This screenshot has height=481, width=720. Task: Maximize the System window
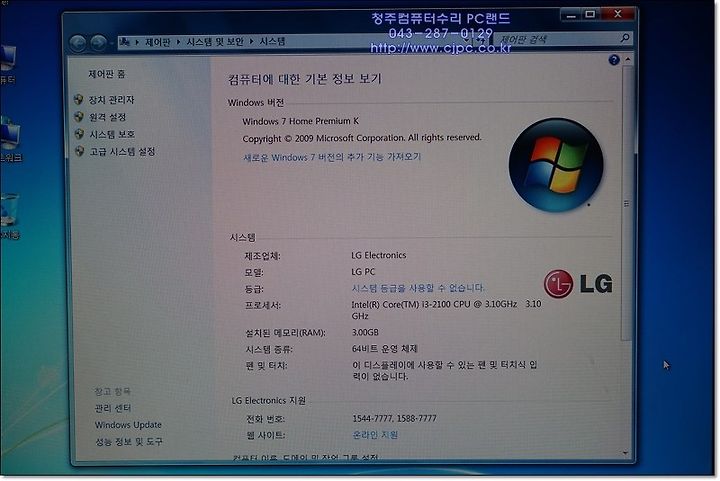(x=590, y=14)
